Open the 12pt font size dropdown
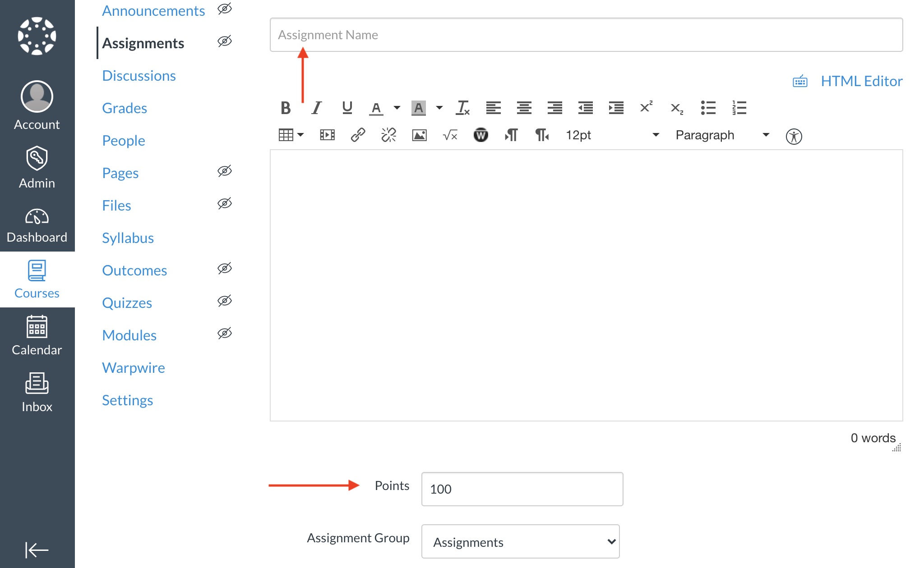Viewport: 924px width, 568px height. tap(612, 135)
